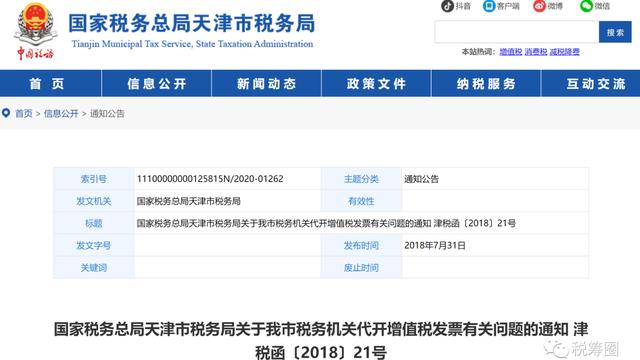Click the 主题分类 label cell
The width and height of the screenshot is (640, 360).
[361, 179]
